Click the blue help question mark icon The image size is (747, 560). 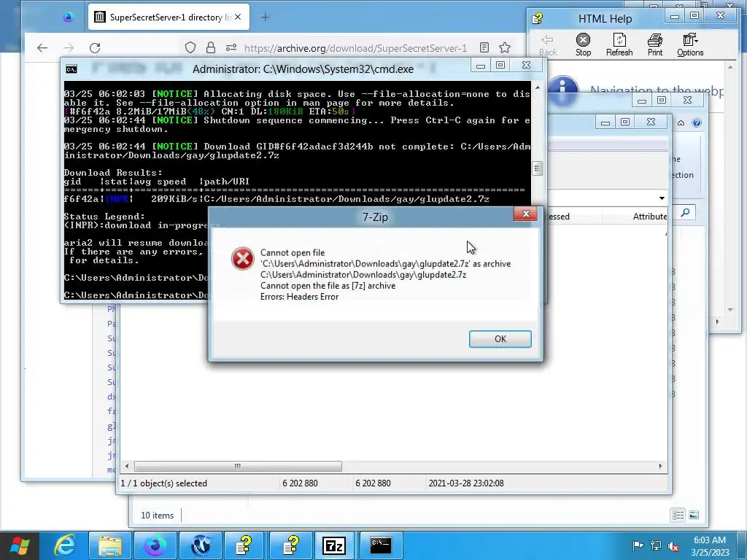coord(697,122)
